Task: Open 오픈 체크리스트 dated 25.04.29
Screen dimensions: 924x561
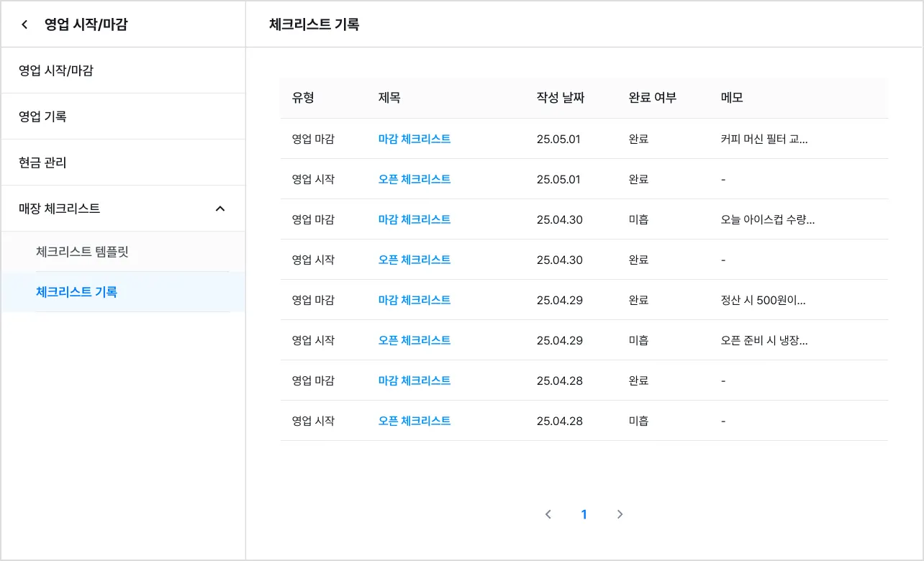Action: click(x=415, y=340)
